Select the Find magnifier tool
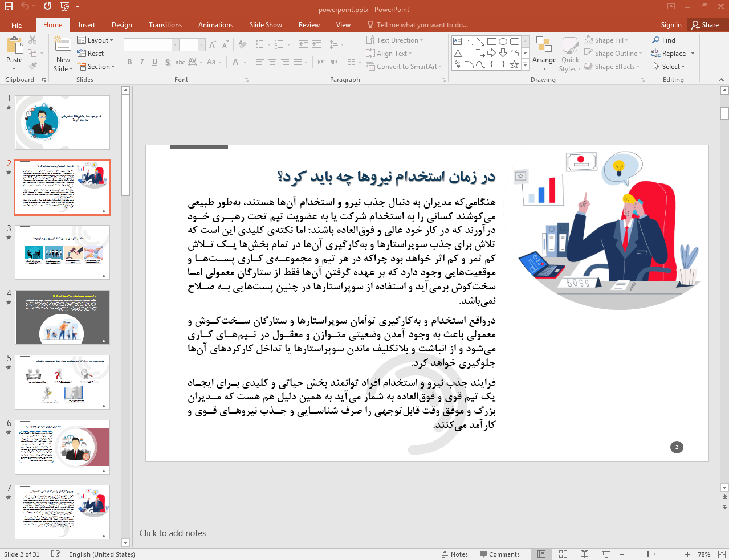This screenshot has height=560, width=729. point(664,40)
